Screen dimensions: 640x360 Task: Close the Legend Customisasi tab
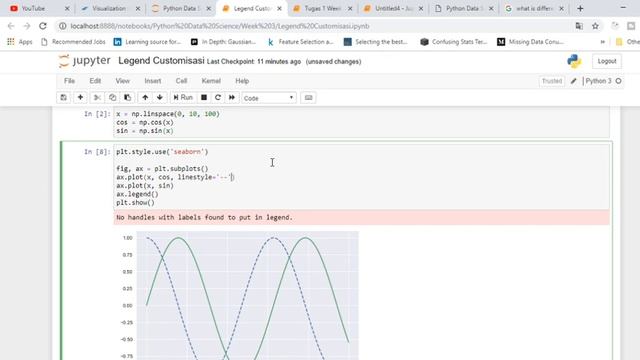tap(280, 9)
